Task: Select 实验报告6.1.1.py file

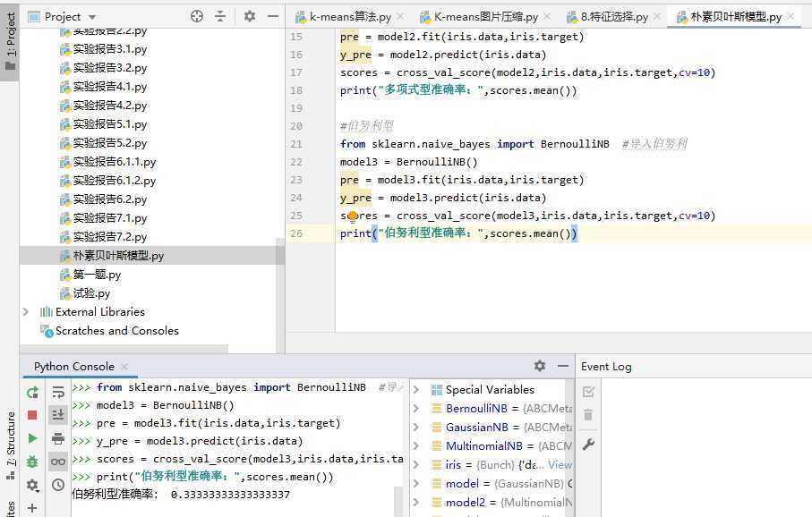Action: (114, 162)
